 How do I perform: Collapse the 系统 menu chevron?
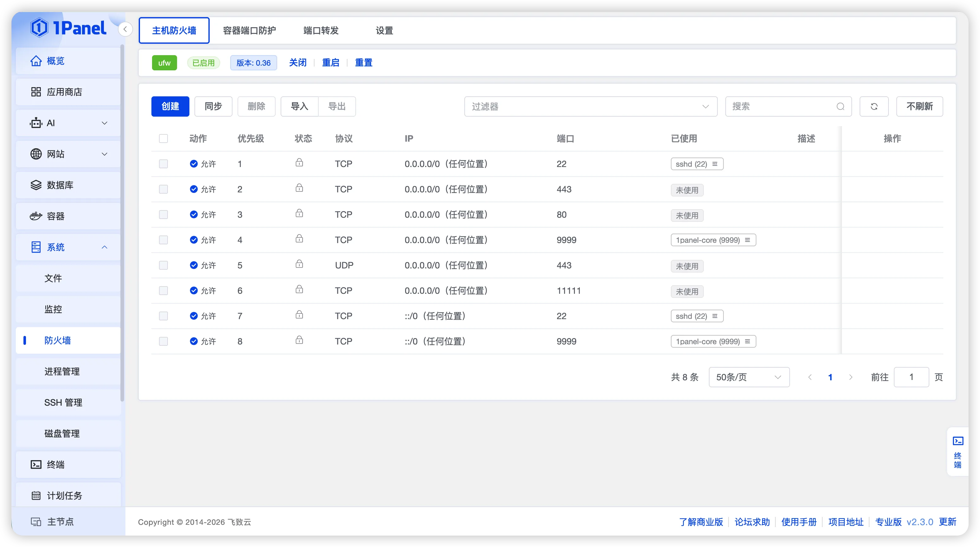(x=104, y=247)
